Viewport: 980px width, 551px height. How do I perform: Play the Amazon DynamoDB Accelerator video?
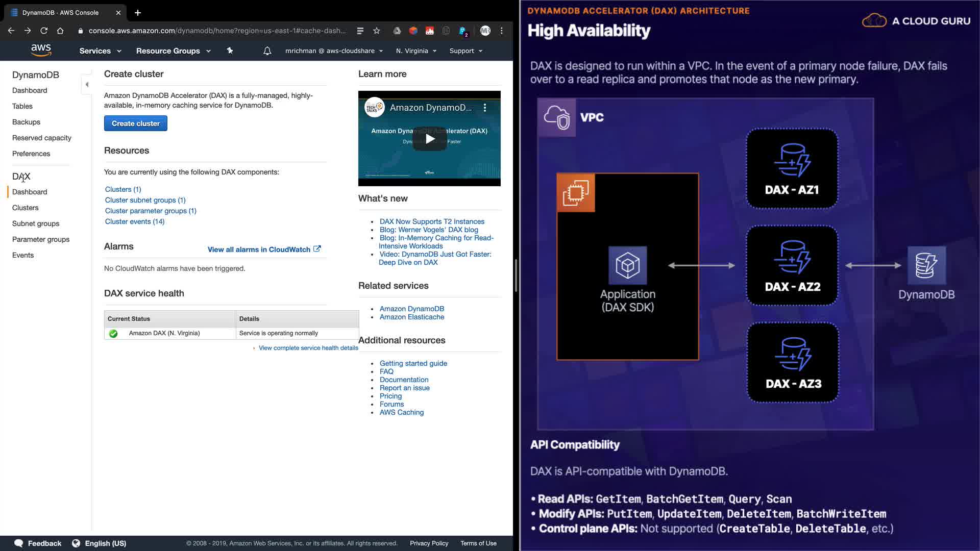pyautogui.click(x=430, y=139)
